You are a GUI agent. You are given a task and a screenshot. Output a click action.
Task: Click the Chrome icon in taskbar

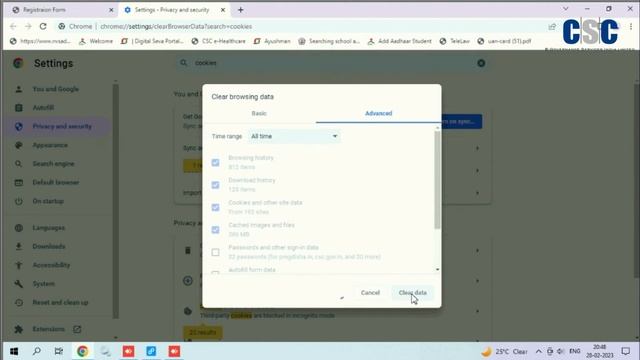coord(82,351)
